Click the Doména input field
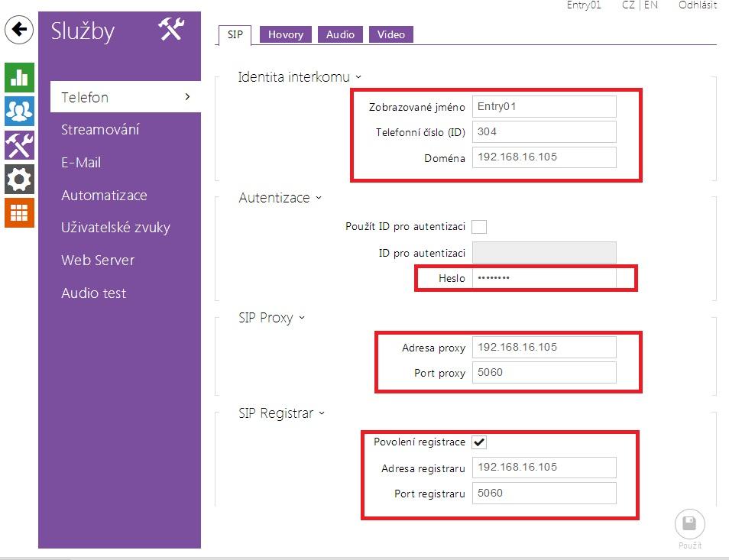The height and width of the screenshot is (560, 729). click(544, 157)
